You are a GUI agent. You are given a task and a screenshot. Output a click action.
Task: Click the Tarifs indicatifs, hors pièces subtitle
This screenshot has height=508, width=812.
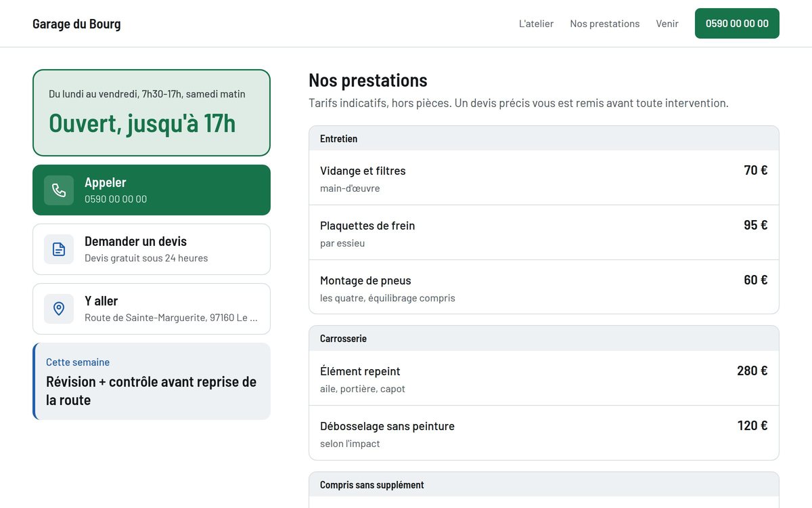(518, 103)
